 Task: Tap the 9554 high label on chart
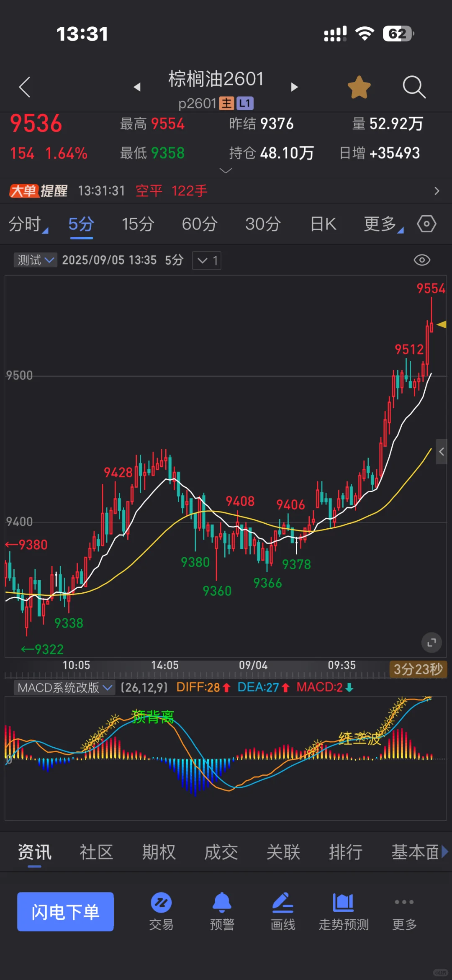(x=431, y=288)
